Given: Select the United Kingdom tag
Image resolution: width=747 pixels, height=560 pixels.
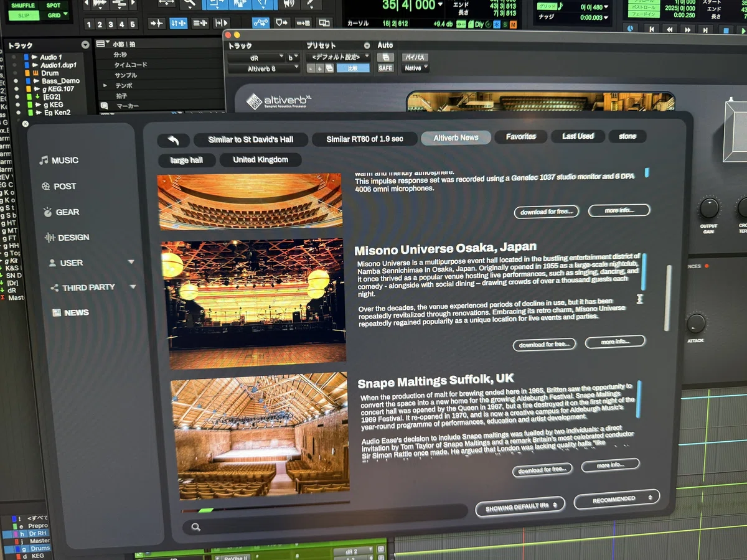Looking at the screenshot, I should point(260,160).
